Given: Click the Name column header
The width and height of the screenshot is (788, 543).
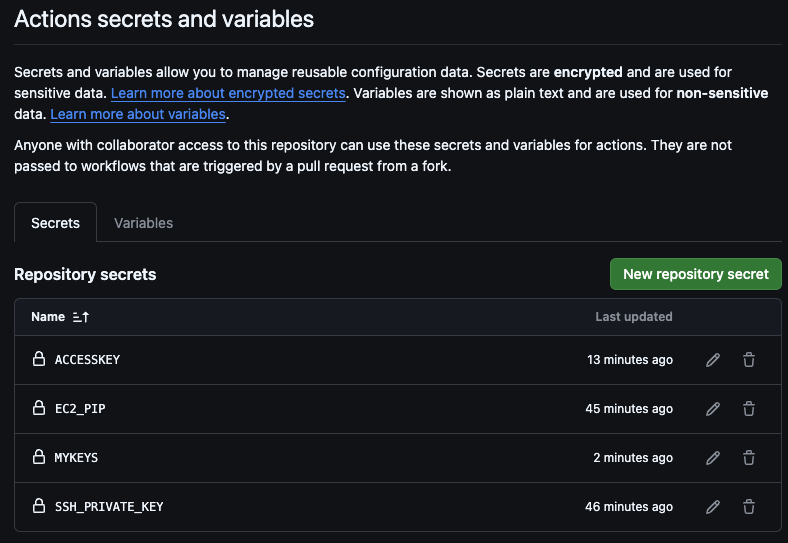Looking at the screenshot, I should (48, 317).
